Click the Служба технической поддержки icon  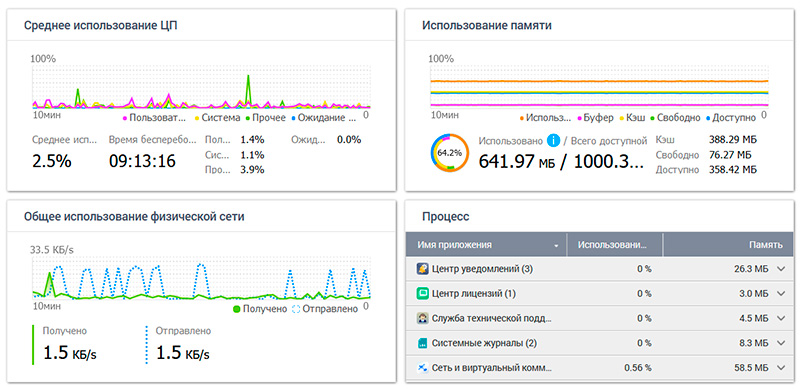point(422,319)
